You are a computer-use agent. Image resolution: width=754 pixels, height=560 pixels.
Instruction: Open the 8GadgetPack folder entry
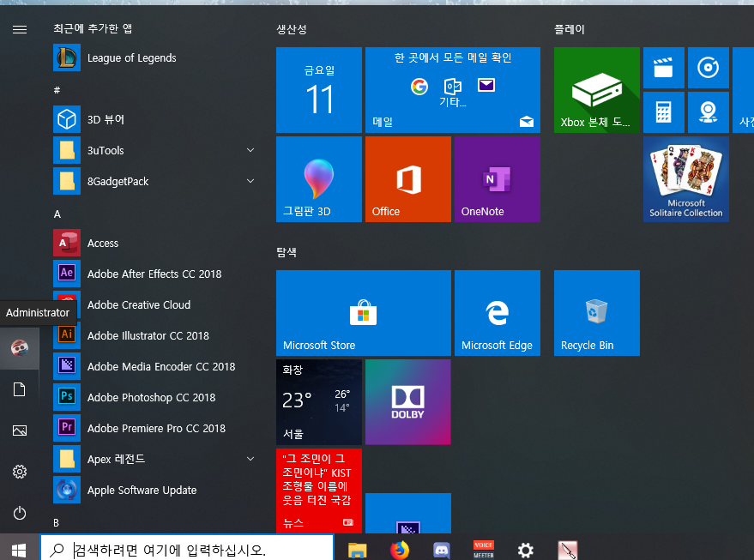[154, 181]
